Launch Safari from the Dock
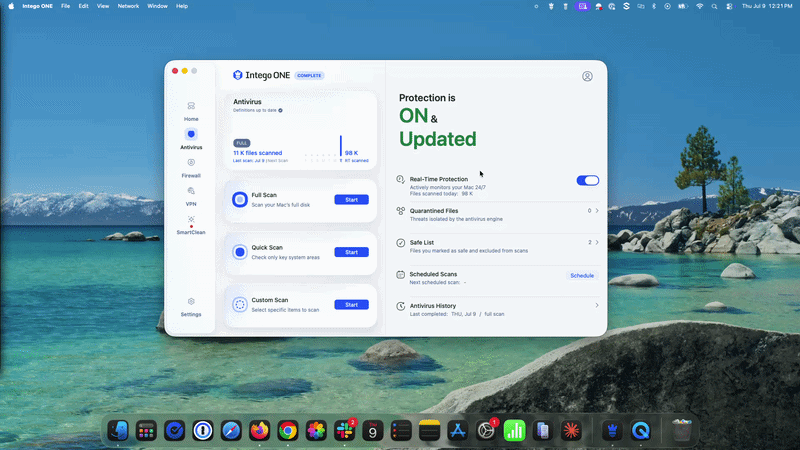The width and height of the screenshot is (800, 450). click(x=231, y=431)
